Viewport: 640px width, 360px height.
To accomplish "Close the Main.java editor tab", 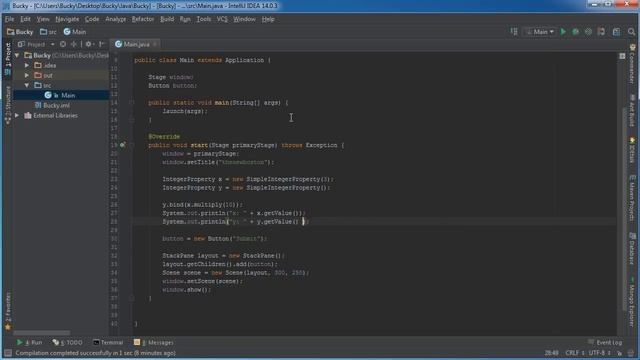I will point(155,44).
